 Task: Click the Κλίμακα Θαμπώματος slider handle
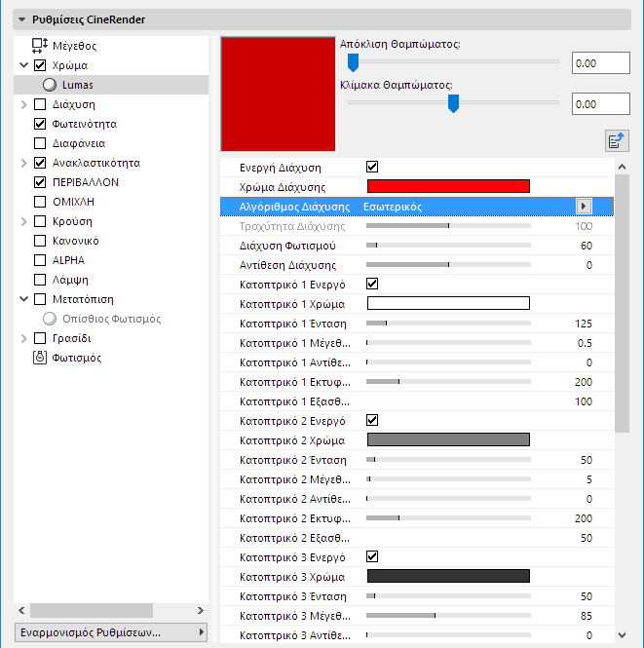(x=454, y=103)
